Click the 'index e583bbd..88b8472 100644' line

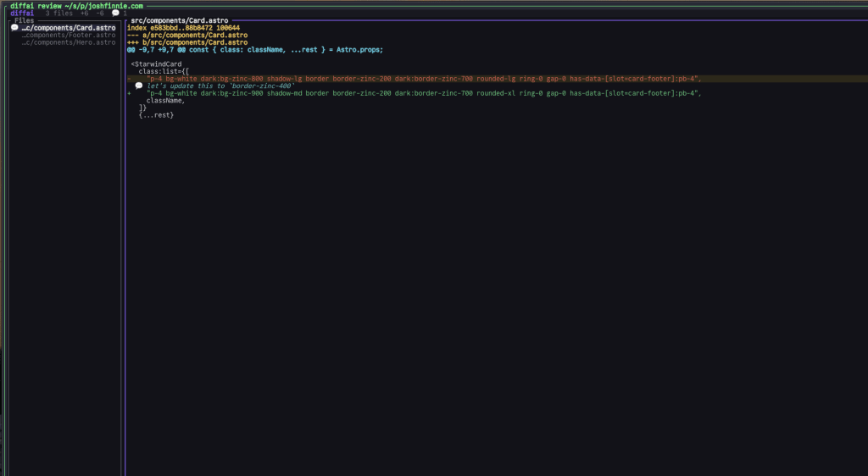183,28
